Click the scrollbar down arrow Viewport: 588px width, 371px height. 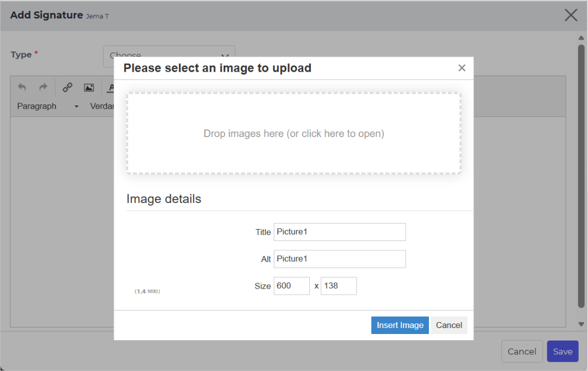(x=581, y=324)
